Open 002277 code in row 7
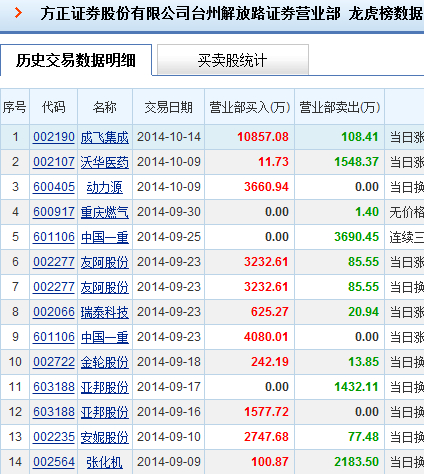Screen dimensions: 424x474 [x=54, y=287]
